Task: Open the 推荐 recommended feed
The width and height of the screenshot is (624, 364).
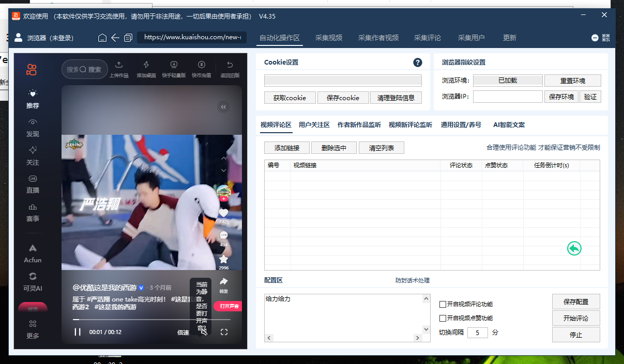Action: pos(33,100)
